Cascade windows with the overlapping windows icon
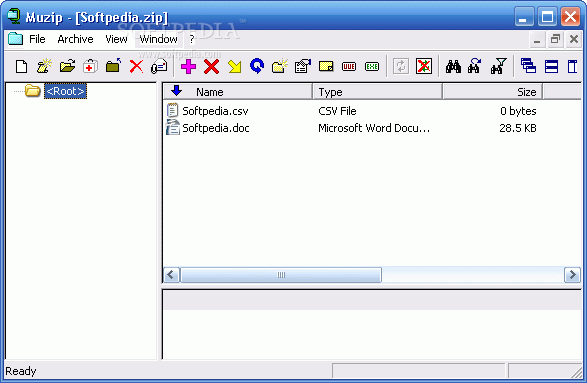The height and width of the screenshot is (383, 587). [x=528, y=67]
